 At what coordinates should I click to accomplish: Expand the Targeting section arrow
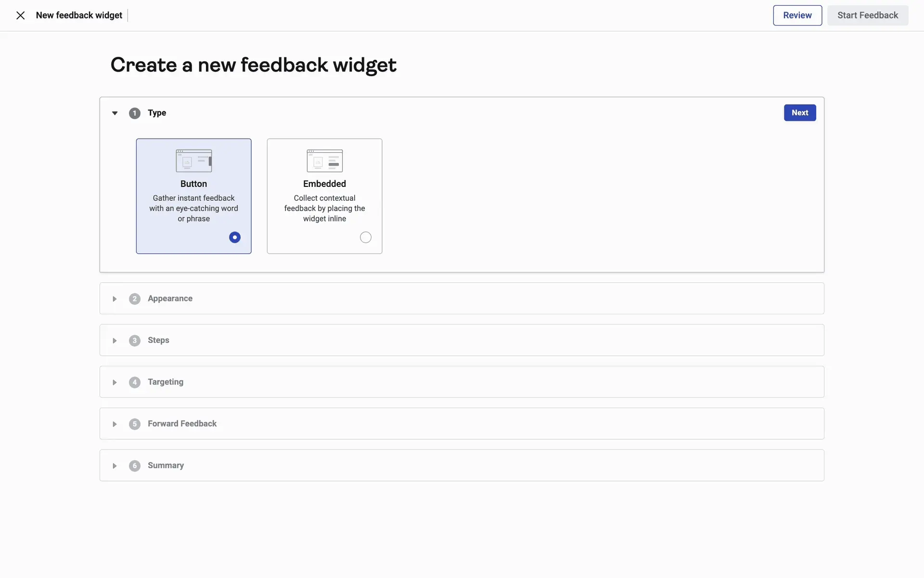115,382
